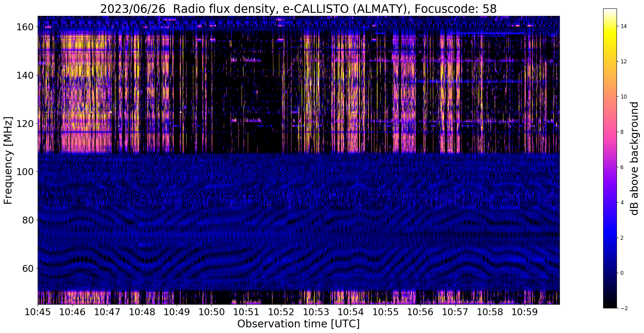This screenshot has height=333, width=644.
Task: Click the 120 frequency tick label
Action: click(25, 124)
